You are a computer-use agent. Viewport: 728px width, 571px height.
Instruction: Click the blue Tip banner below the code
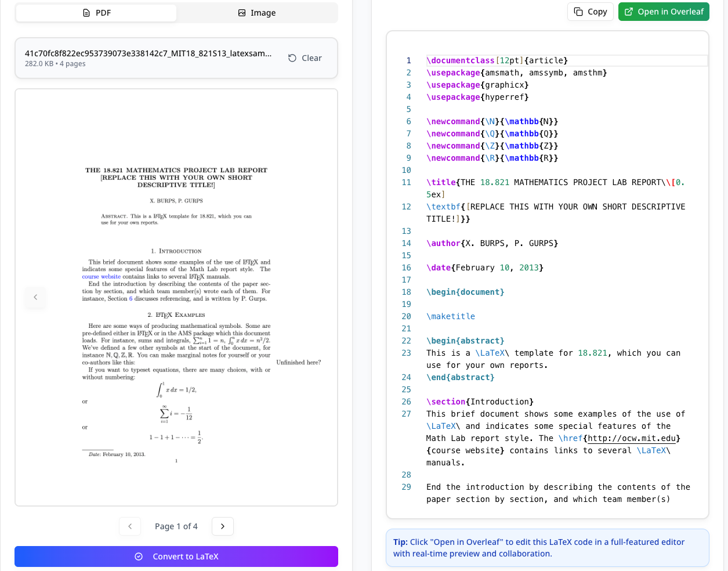pyautogui.click(x=548, y=547)
